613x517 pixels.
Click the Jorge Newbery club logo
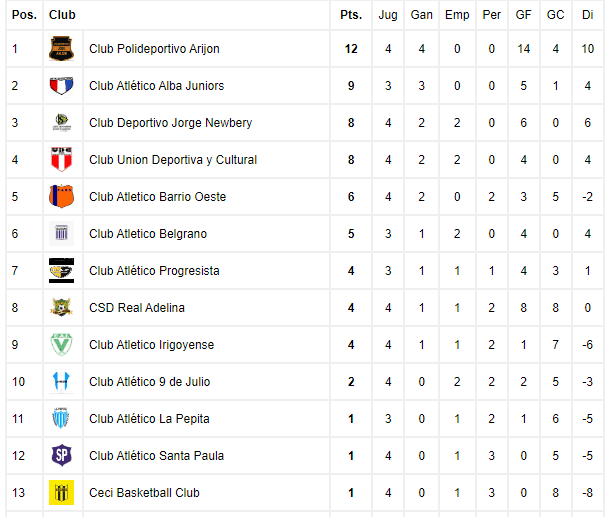click(x=61, y=122)
